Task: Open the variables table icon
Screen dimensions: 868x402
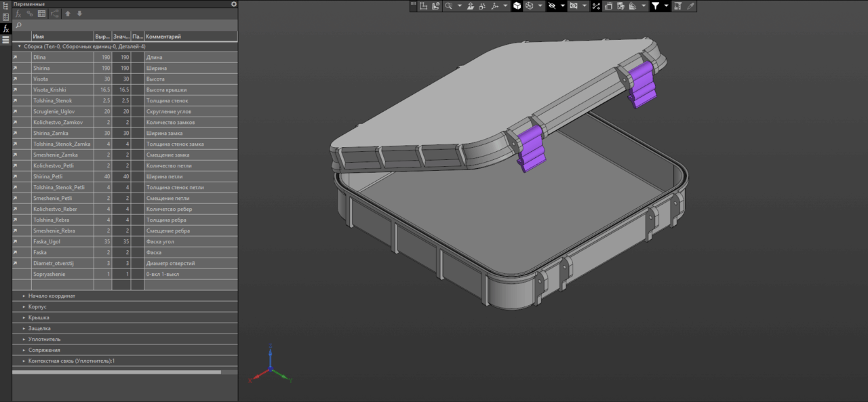Action: (41, 14)
